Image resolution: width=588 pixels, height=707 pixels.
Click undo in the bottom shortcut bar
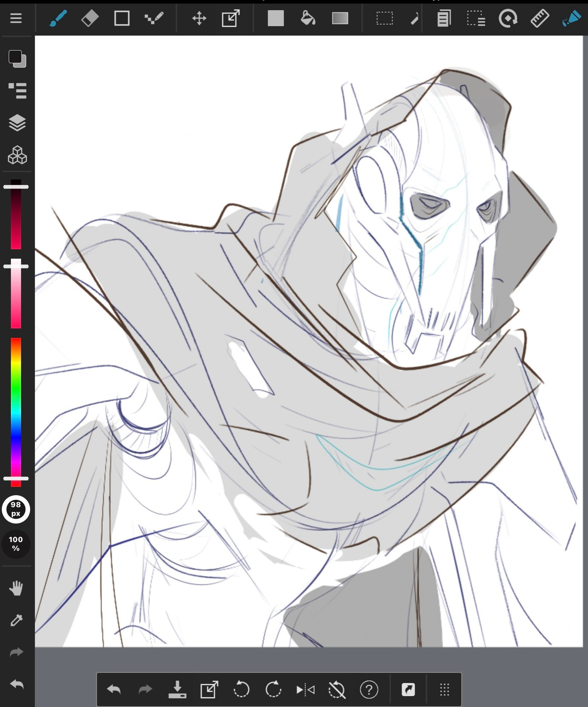coord(114,689)
